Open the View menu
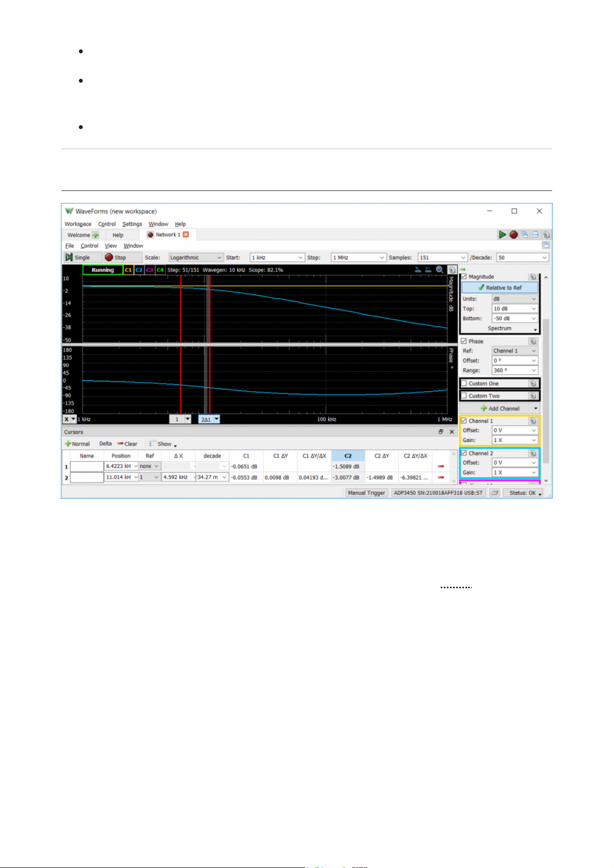 [x=111, y=246]
